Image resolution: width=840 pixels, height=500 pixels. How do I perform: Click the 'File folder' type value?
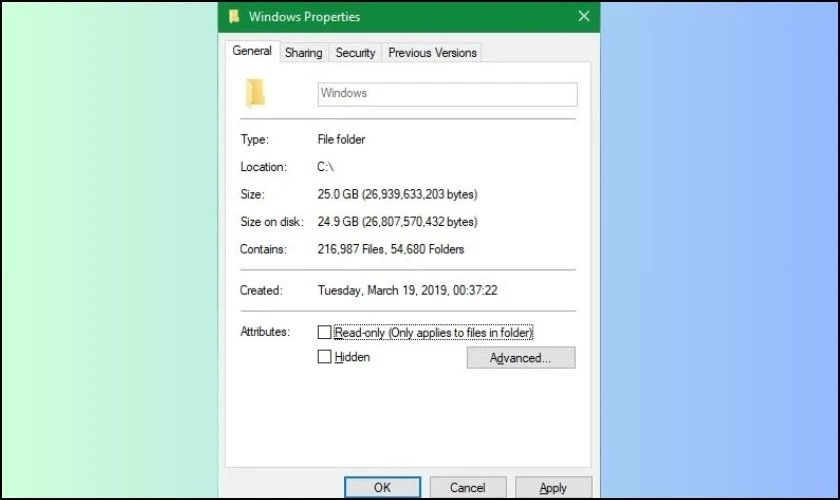341,139
